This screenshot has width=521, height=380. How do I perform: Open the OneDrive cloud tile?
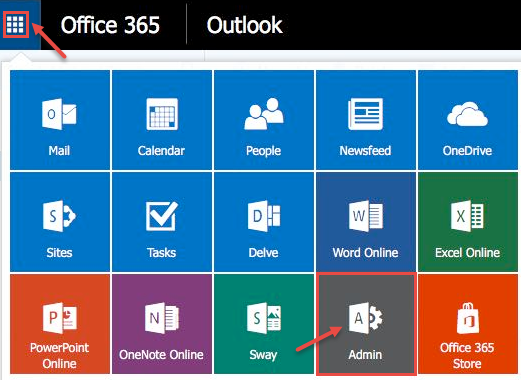coord(468,120)
